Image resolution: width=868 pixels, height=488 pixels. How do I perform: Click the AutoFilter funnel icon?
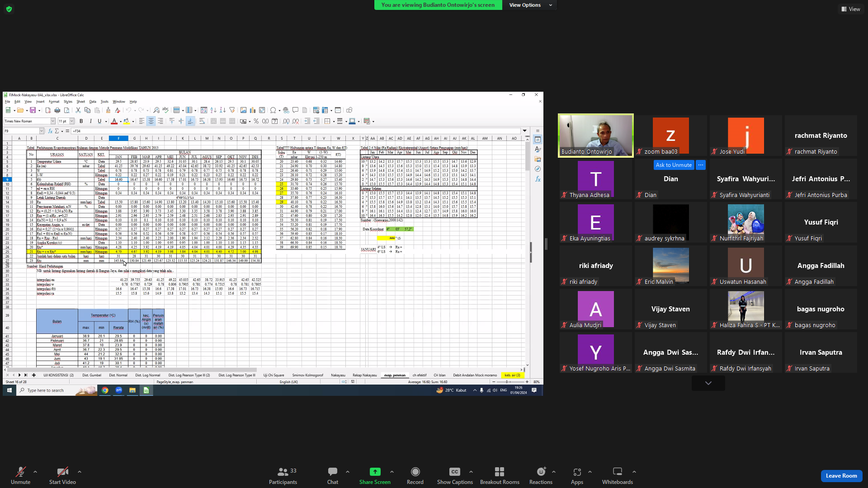(x=232, y=110)
